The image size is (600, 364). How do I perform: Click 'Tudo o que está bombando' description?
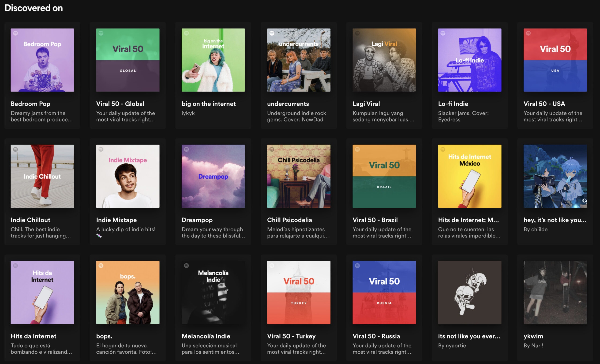coord(41,349)
